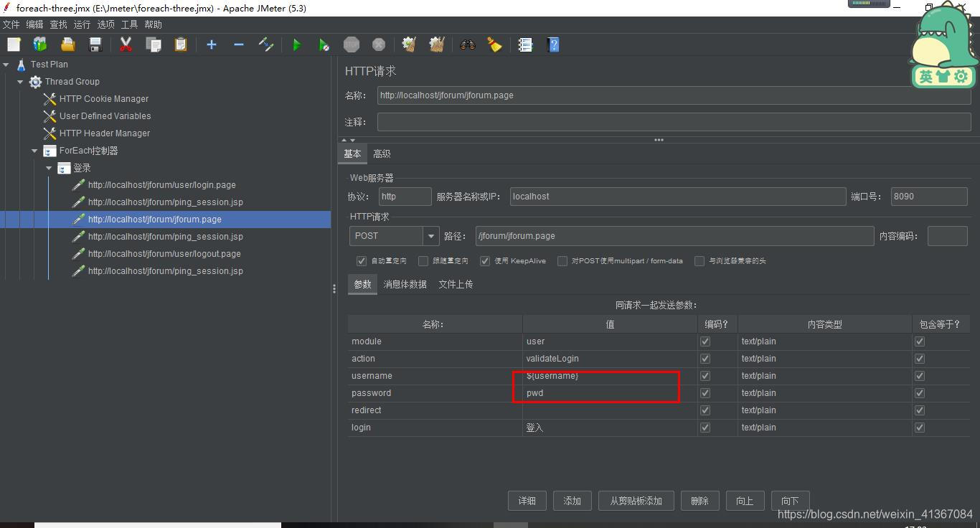Click the 名称 input field

tap(674, 95)
